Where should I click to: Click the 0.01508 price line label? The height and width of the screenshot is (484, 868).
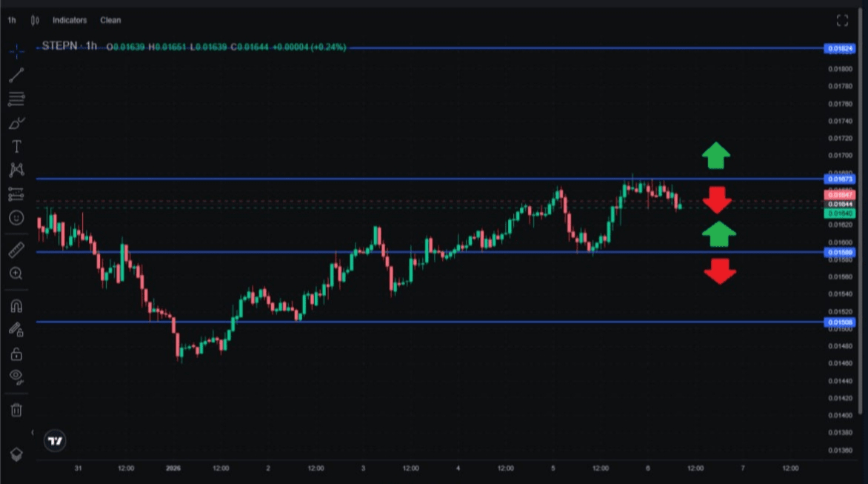coord(840,322)
